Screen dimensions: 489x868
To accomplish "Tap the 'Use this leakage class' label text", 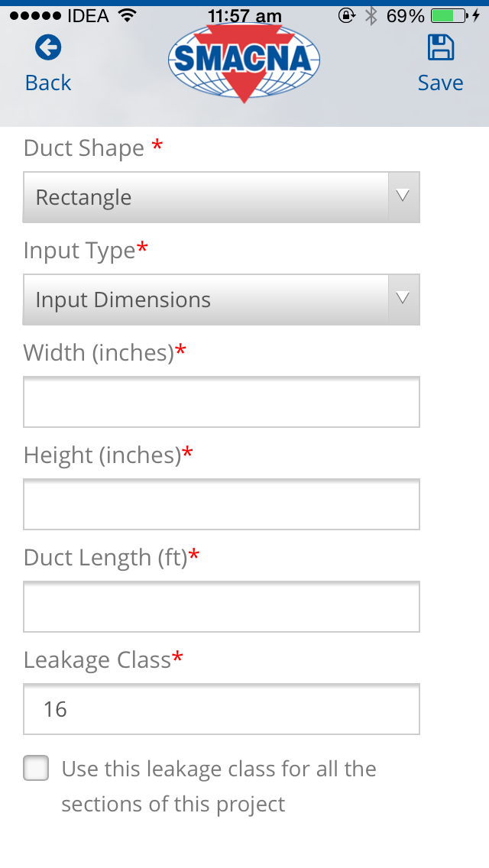I will (x=219, y=786).
